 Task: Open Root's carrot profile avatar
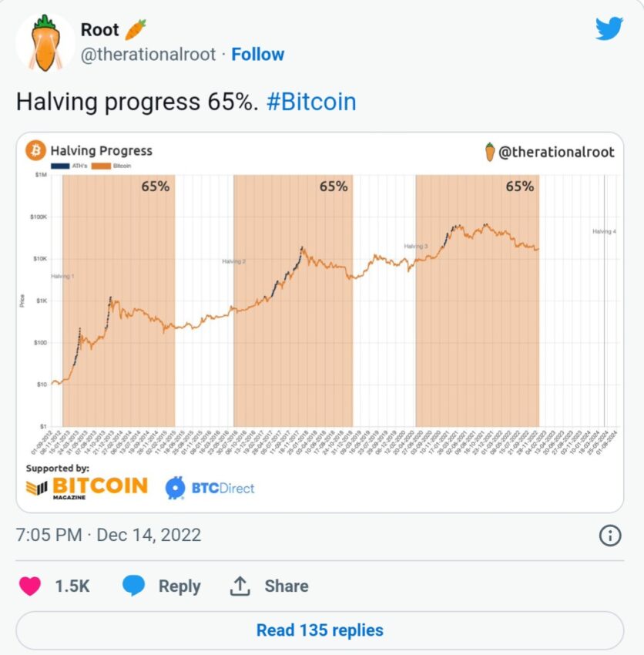point(45,43)
